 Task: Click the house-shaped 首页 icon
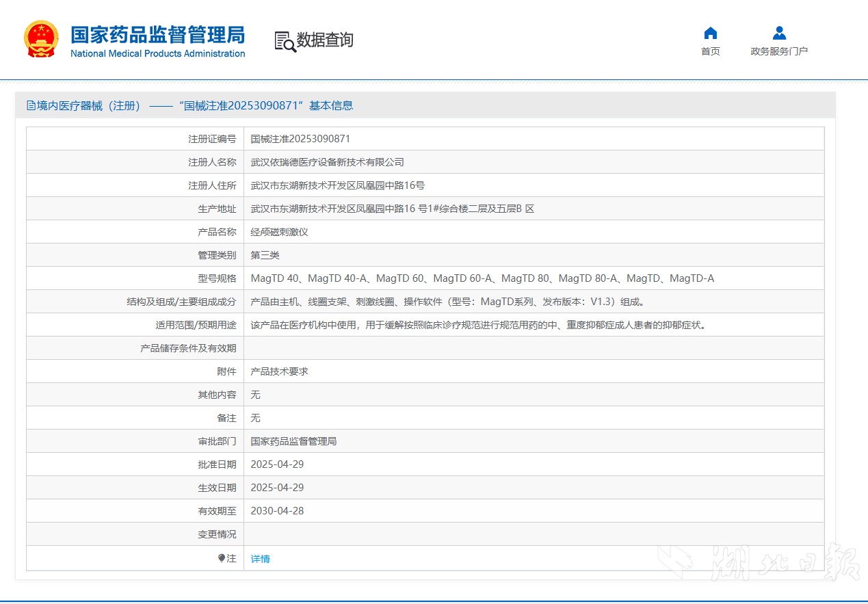(x=710, y=33)
